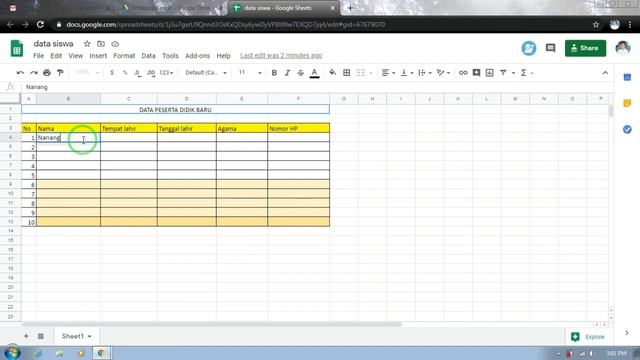Open horizontal align dropdown
The image size is (640, 360).
tap(388, 73)
